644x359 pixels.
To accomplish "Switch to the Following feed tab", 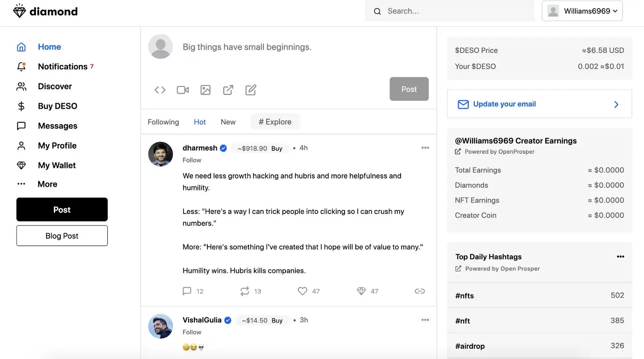I will pyautogui.click(x=163, y=122).
